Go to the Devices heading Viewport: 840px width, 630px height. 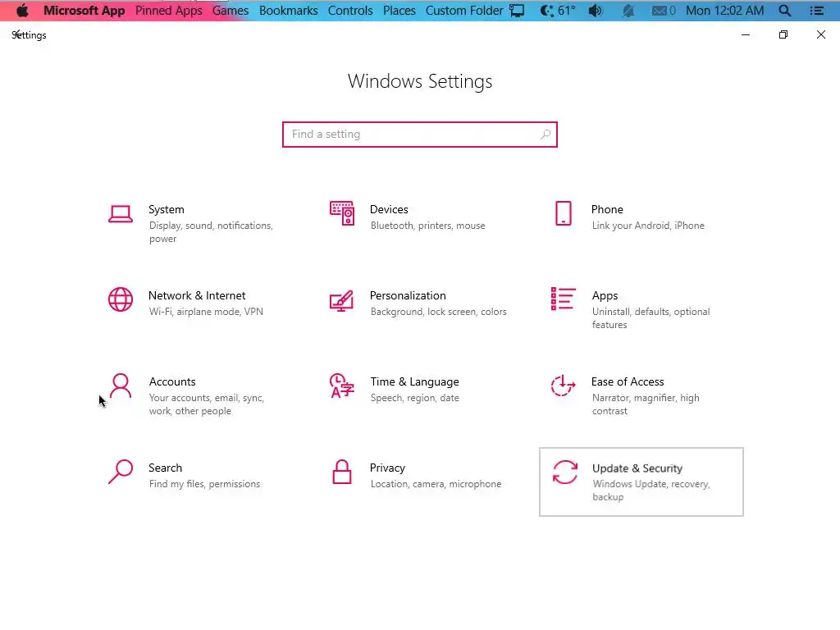click(389, 209)
